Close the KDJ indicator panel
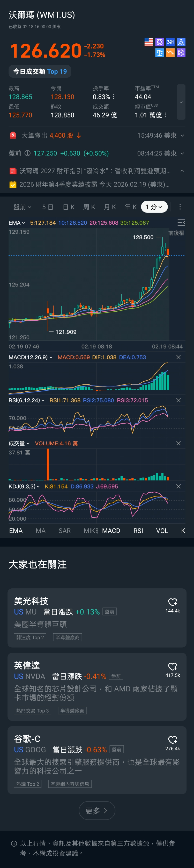The image size is (194, 868). (x=178, y=486)
